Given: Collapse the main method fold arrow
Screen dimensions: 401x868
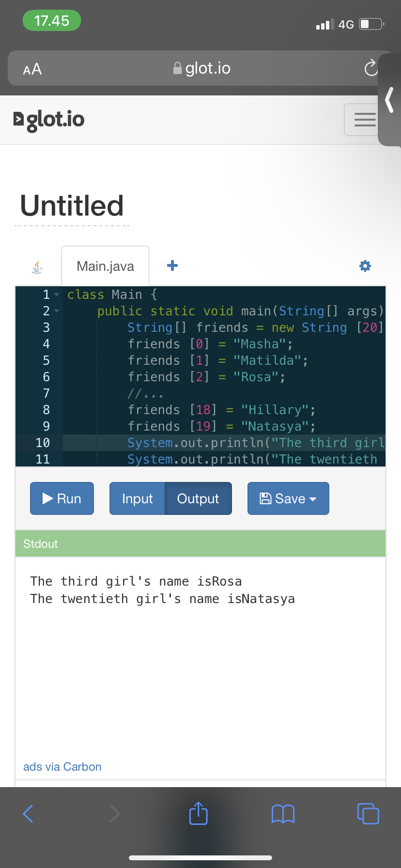Looking at the screenshot, I should pos(57,311).
